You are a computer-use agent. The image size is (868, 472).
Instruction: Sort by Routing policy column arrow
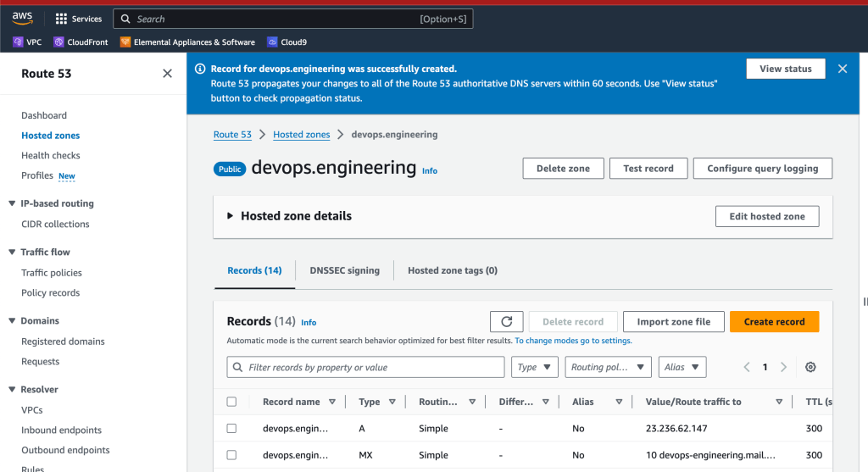click(x=472, y=402)
